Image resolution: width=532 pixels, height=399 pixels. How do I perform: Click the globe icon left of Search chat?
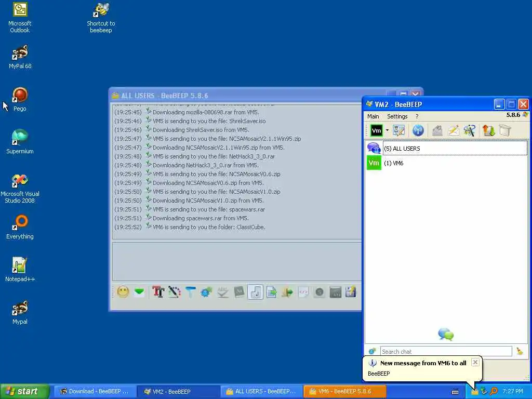click(372, 351)
